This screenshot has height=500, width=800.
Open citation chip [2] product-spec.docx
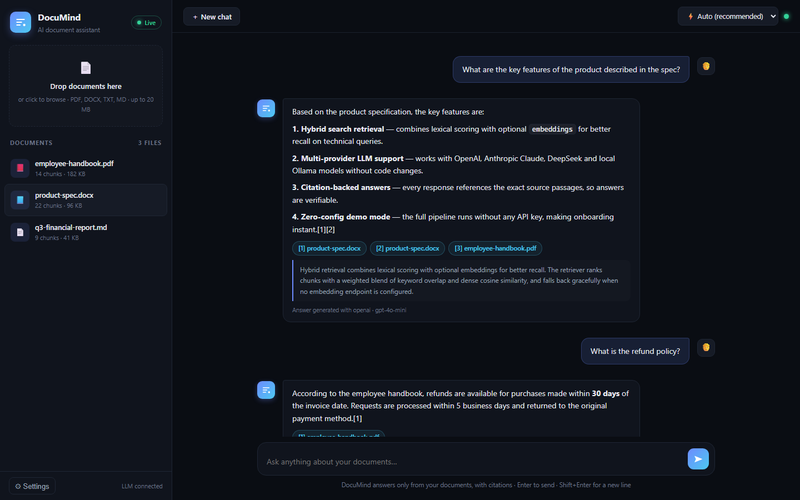tap(407, 248)
